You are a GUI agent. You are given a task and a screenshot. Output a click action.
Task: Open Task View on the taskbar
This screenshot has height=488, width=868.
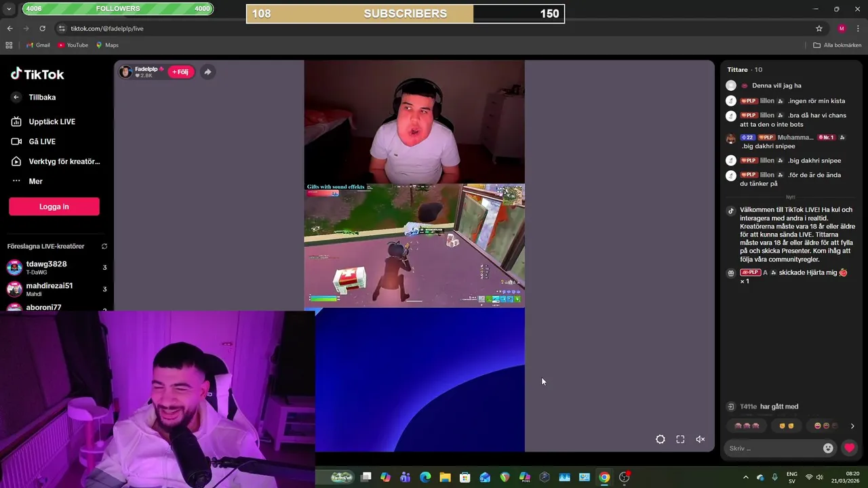pos(366,477)
